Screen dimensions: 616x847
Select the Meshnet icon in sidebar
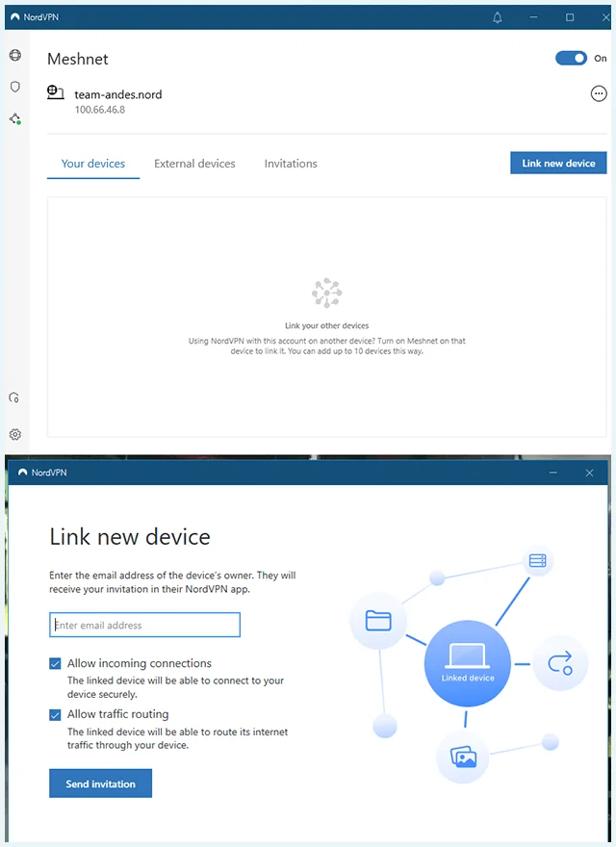15,118
